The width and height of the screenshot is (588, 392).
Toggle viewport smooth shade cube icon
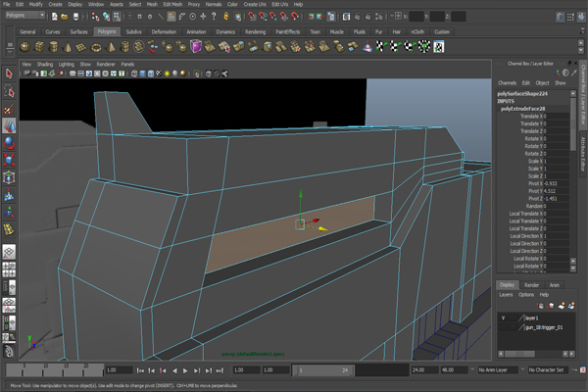(142, 73)
